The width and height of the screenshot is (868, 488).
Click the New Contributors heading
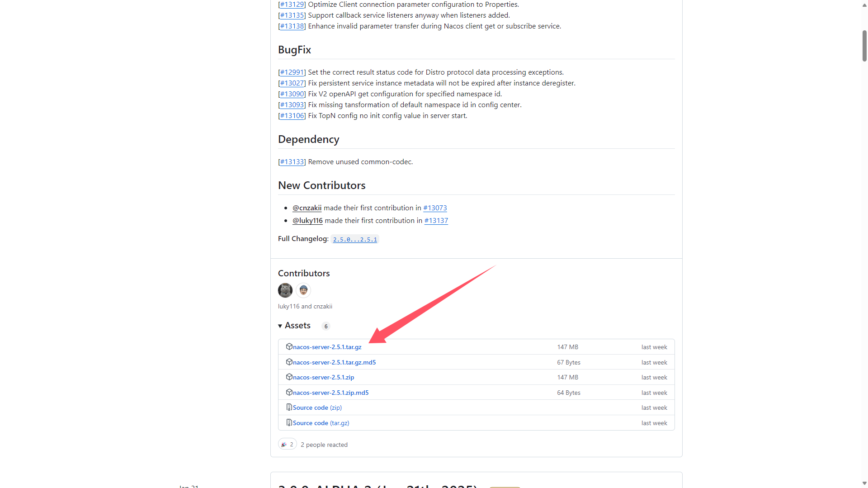[322, 185]
